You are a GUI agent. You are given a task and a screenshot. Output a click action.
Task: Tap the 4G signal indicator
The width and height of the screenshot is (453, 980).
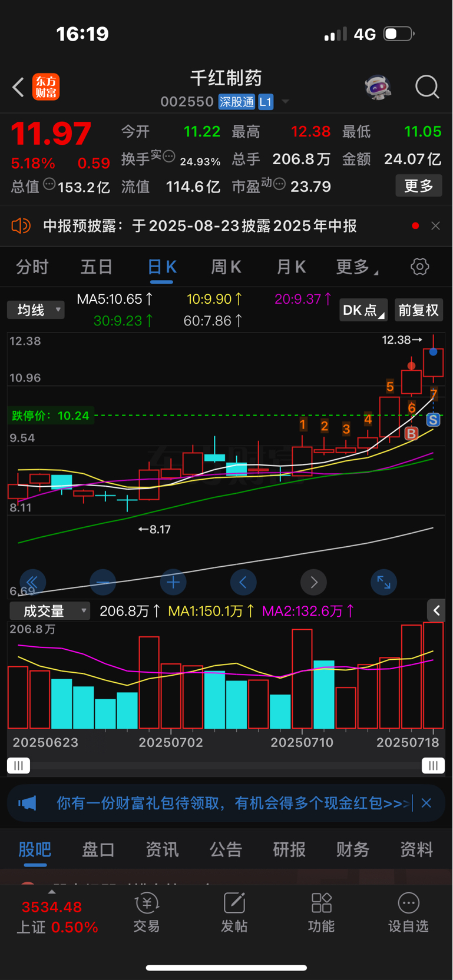(365, 34)
